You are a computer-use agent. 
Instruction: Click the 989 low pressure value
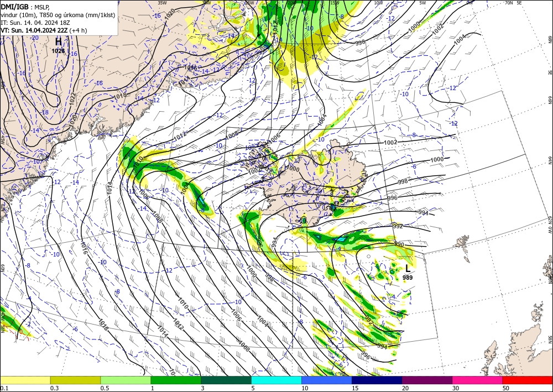[x=408, y=278]
